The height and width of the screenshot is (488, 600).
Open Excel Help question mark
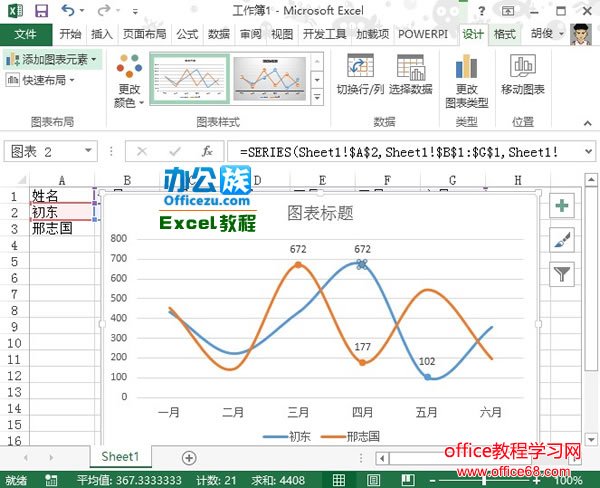click(x=481, y=11)
